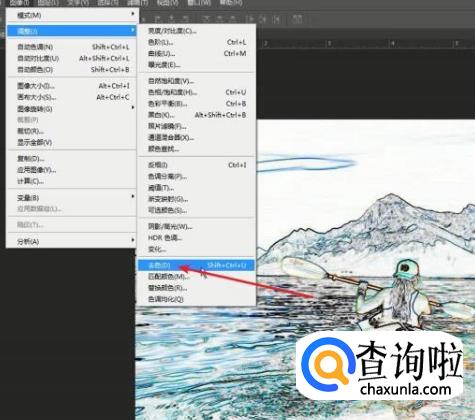This screenshot has height=420, width=475.
Task: Open the 图像大小(I)... dialog
Action: pos(71,86)
